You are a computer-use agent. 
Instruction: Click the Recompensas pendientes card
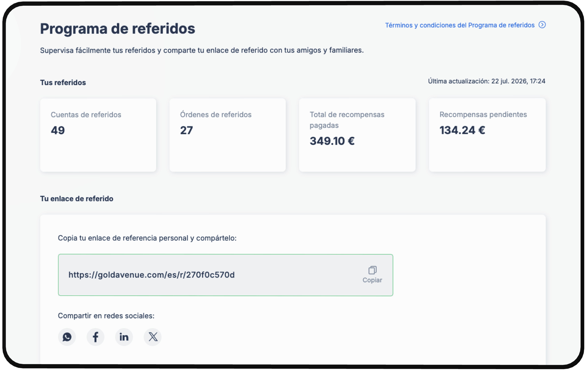(x=487, y=135)
